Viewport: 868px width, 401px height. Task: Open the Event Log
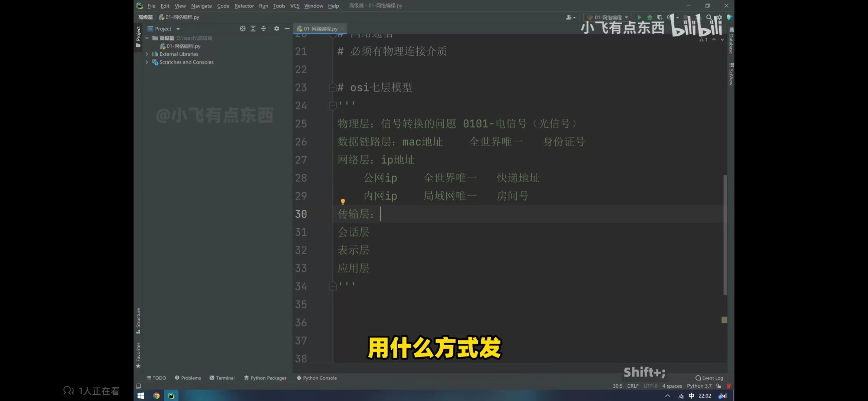tap(709, 378)
